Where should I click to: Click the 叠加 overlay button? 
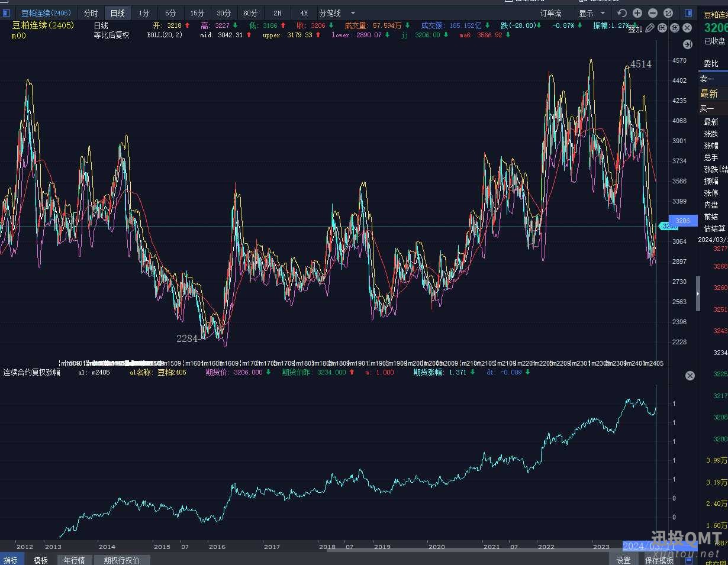click(x=635, y=29)
